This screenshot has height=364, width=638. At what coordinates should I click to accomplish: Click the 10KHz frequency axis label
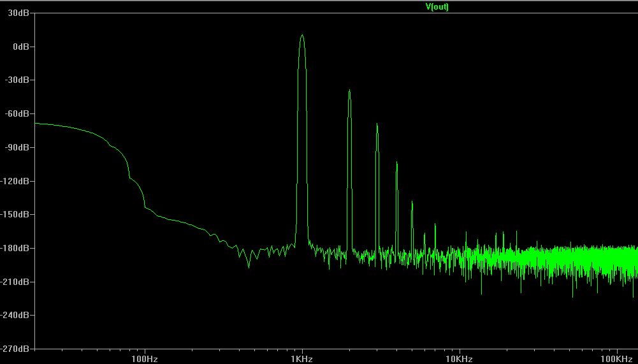[x=460, y=359]
